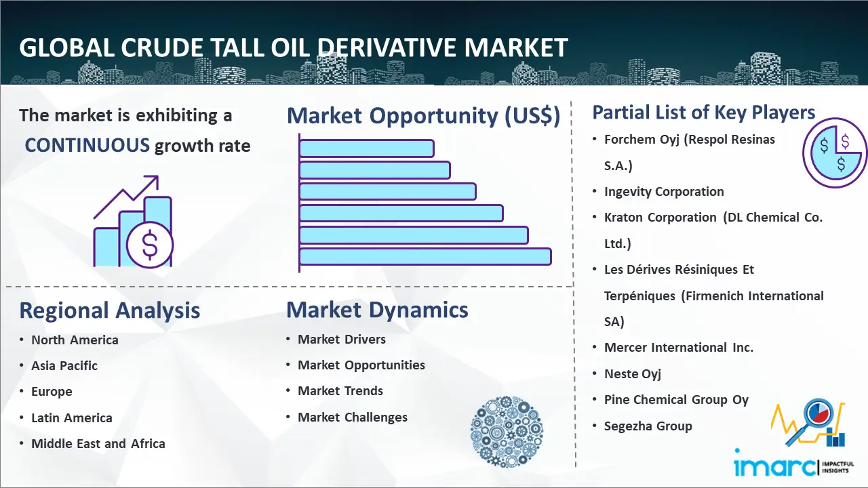Open the Market Opportunities item
868x488 pixels.
361,365
